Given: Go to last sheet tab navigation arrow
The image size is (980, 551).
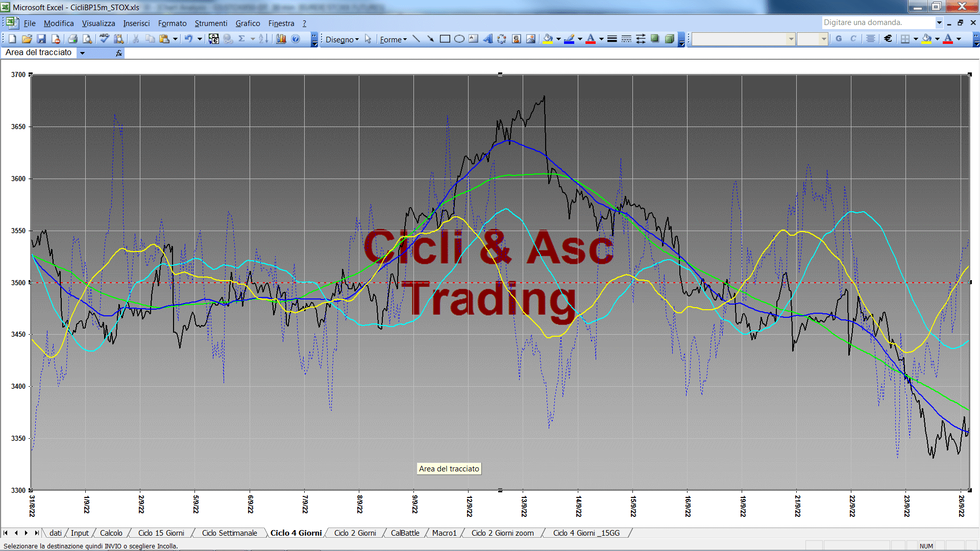Looking at the screenshot, I should (36, 533).
